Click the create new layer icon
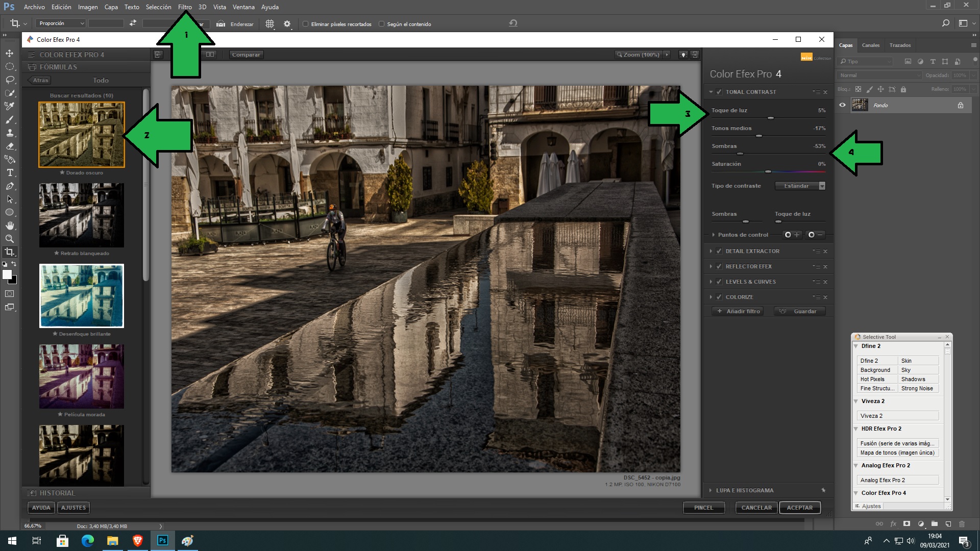 click(x=948, y=524)
